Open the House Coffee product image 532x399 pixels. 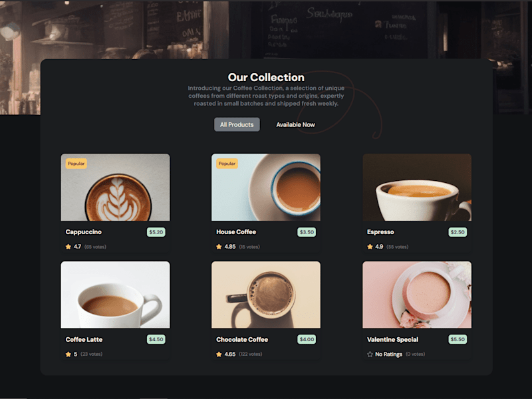pyautogui.click(x=266, y=188)
